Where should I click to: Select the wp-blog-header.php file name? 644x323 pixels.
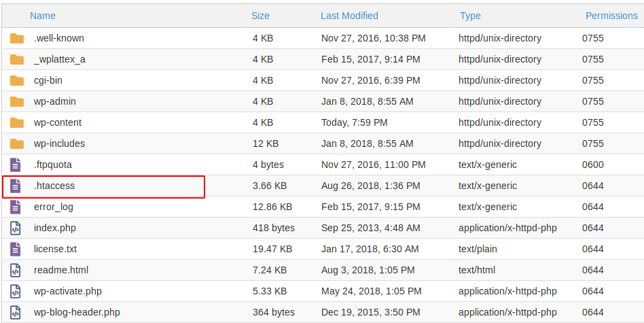point(77,312)
